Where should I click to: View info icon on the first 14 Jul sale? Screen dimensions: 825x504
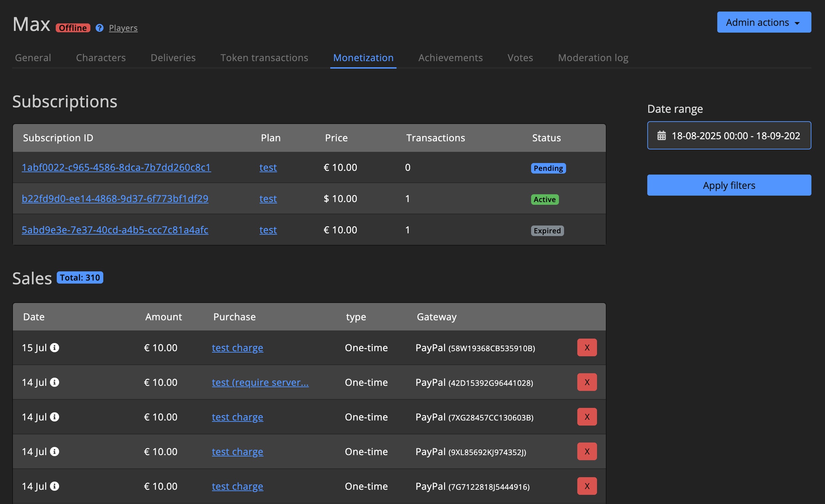click(x=55, y=382)
